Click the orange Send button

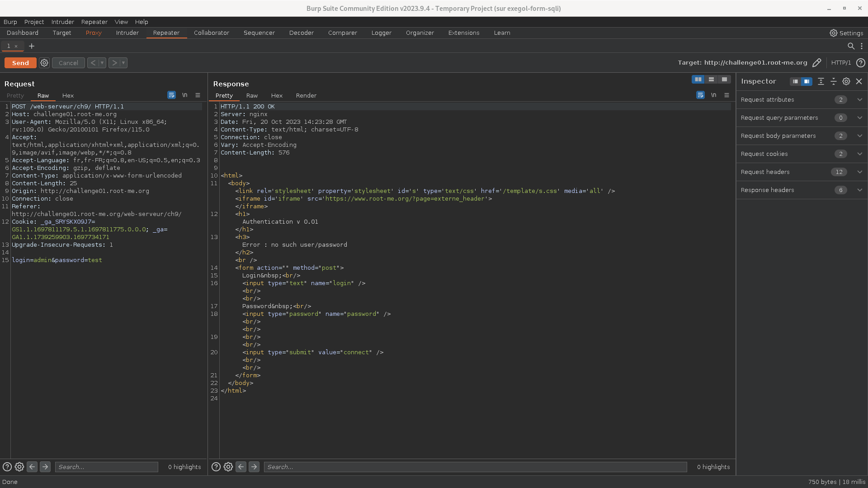pos(20,63)
